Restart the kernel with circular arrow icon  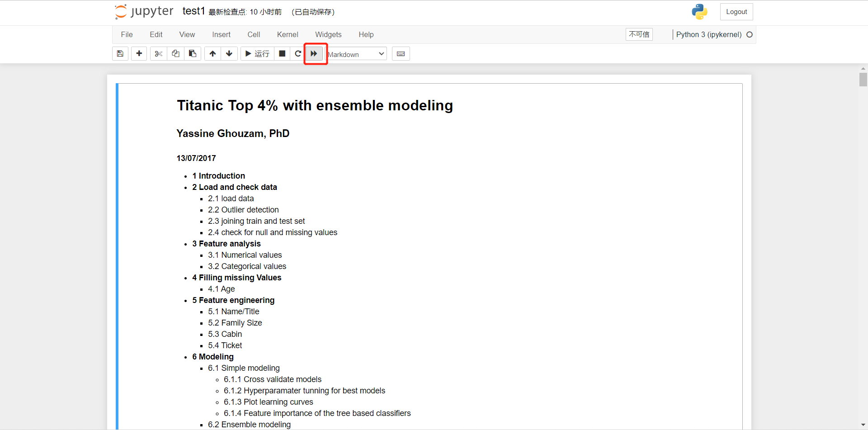pyautogui.click(x=298, y=54)
